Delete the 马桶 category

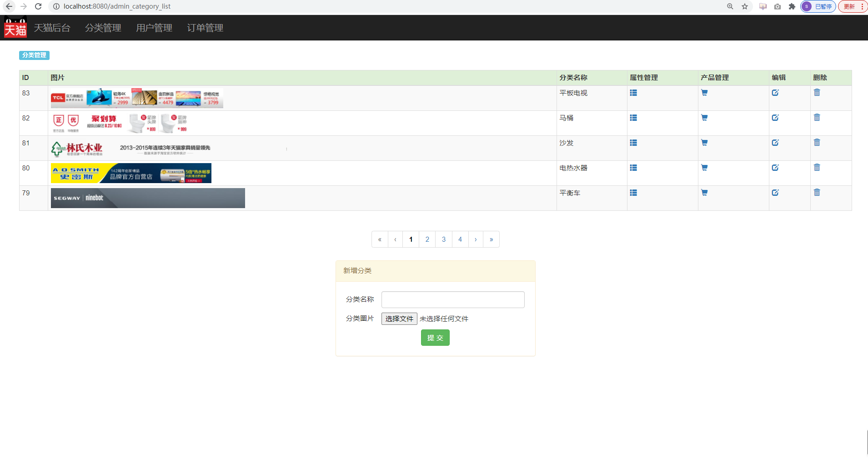point(817,118)
